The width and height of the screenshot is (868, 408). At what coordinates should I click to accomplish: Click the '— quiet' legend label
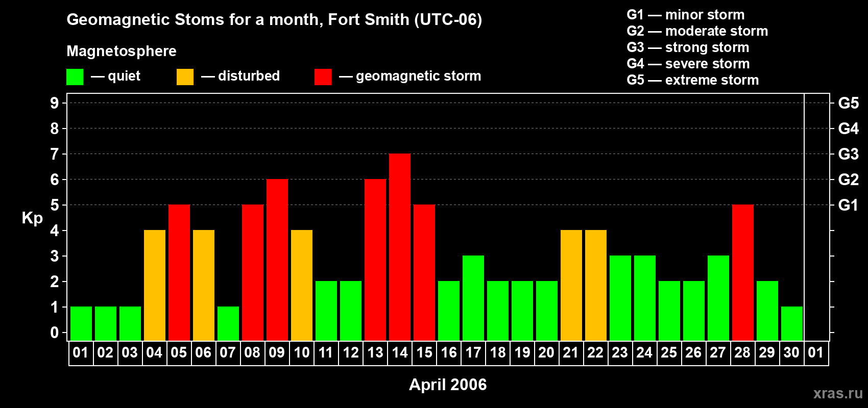(115, 76)
